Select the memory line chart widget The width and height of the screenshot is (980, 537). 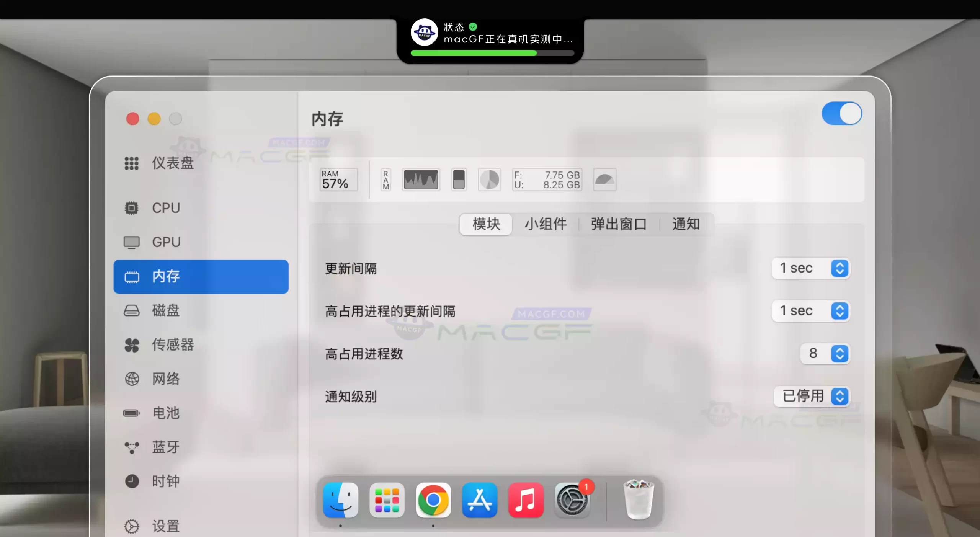[x=421, y=180]
